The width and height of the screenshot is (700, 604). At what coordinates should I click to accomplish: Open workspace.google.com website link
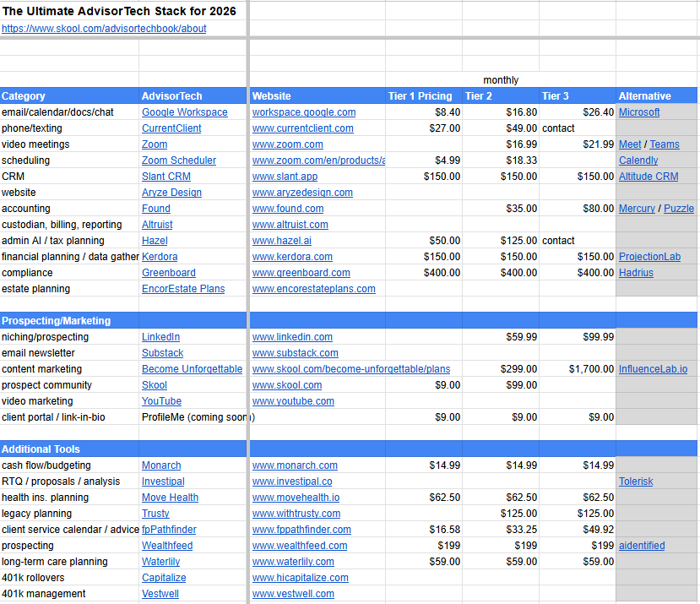[304, 112]
